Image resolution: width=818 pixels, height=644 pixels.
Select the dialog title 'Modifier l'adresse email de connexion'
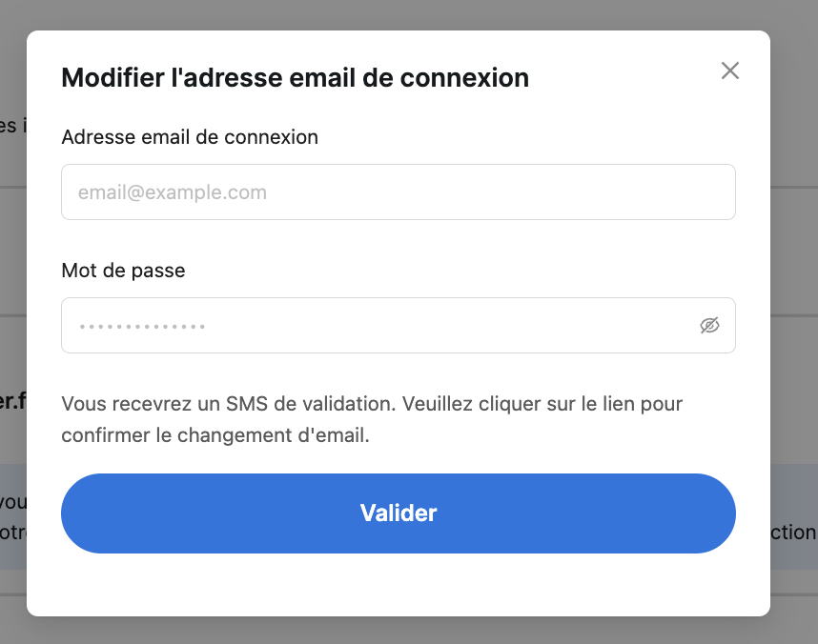[x=296, y=78]
